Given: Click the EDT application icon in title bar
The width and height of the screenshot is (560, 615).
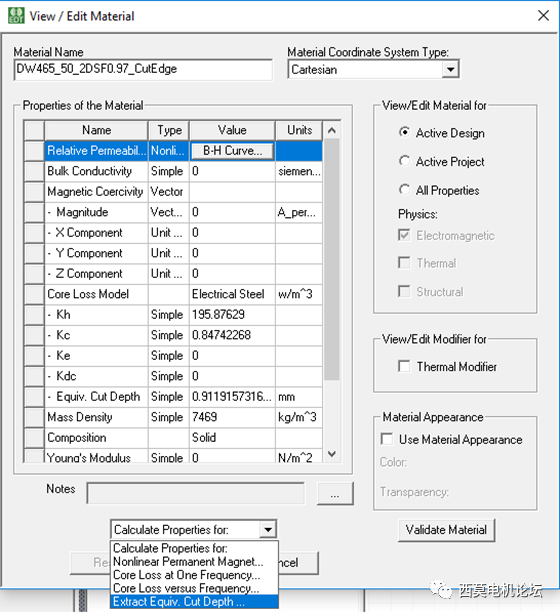Looking at the screenshot, I should click(16, 16).
